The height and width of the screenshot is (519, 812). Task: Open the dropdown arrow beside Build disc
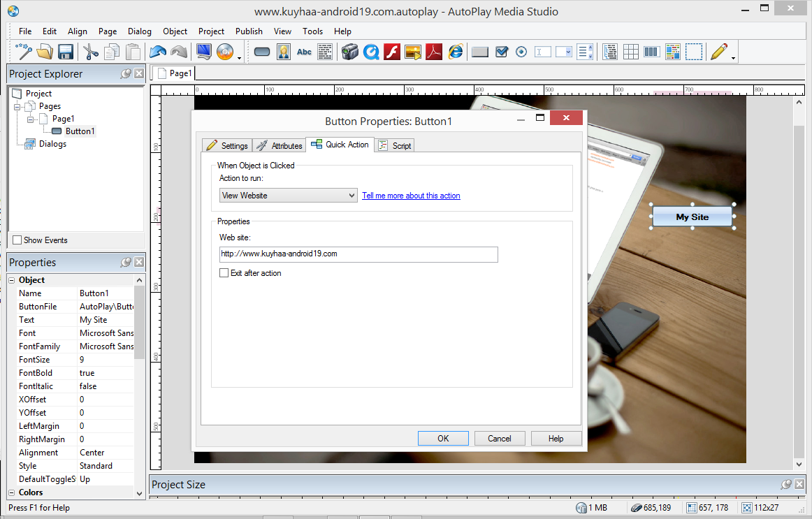[x=239, y=58]
